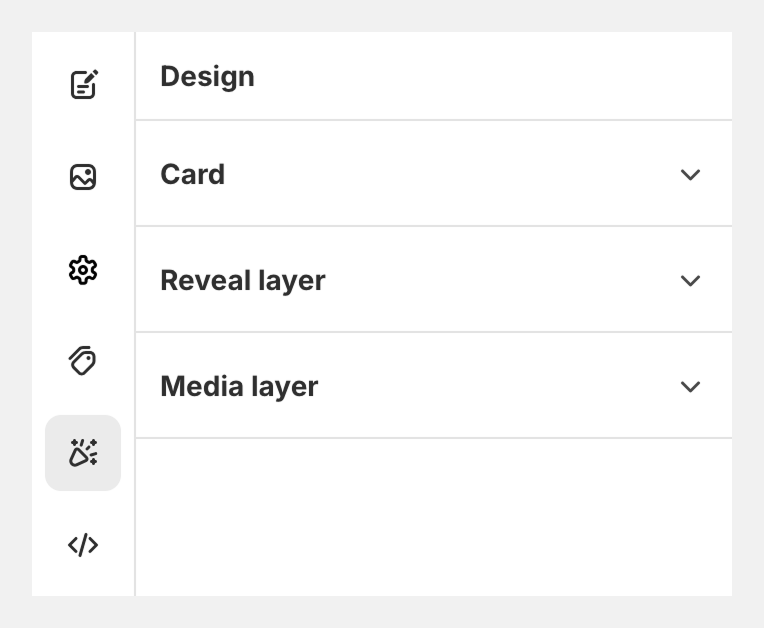The width and height of the screenshot is (764, 628).
Task: Open the image media sidebar icon
Action: 83,177
